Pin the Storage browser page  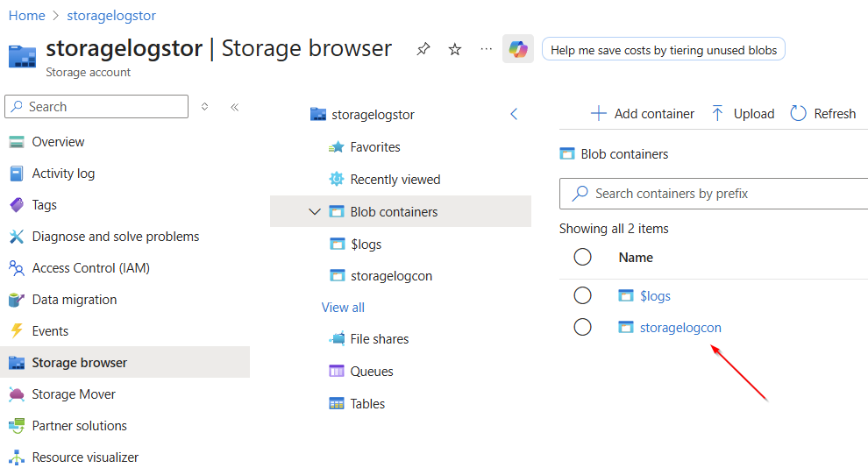[423, 49]
